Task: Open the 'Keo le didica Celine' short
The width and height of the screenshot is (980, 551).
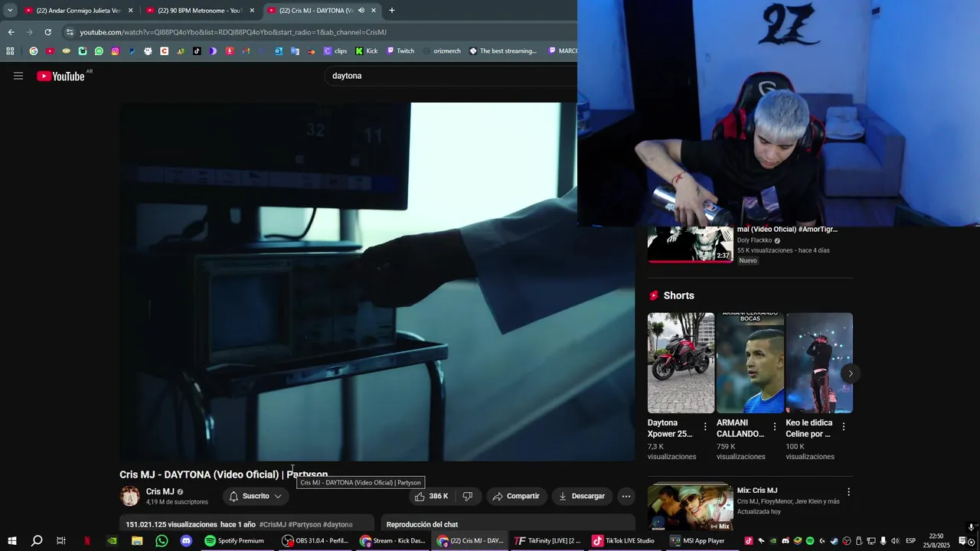Action: 818,363
